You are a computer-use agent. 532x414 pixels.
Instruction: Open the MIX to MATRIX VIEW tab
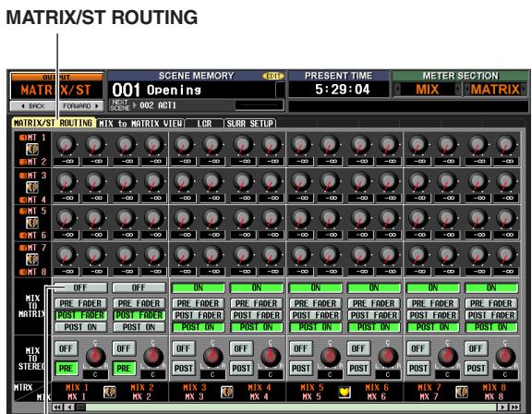click(x=140, y=123)
